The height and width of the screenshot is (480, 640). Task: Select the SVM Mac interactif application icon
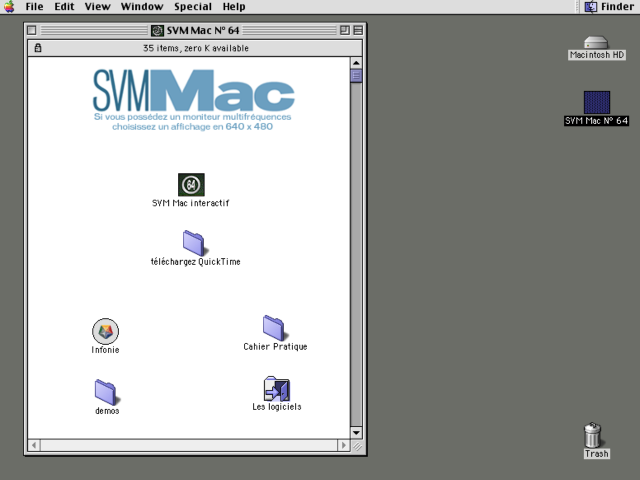(x=191, y=185)
